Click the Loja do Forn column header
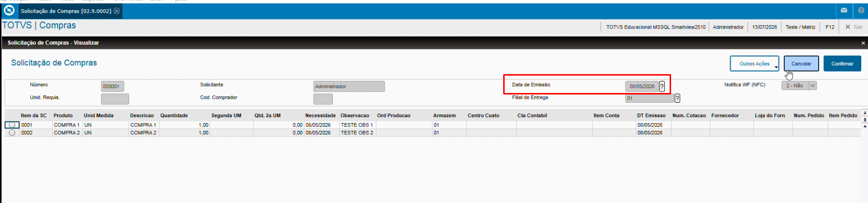868x203 pixels. (x=770, y=115)
